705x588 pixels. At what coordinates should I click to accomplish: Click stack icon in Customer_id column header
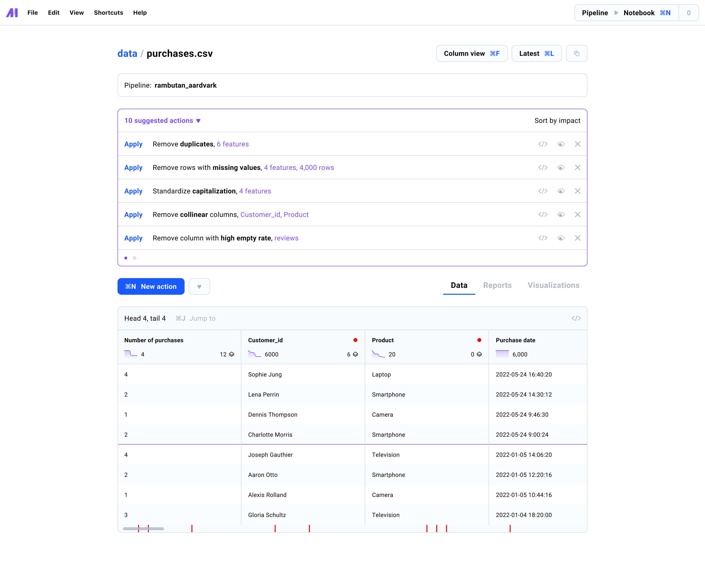click(x=355, y=354)
